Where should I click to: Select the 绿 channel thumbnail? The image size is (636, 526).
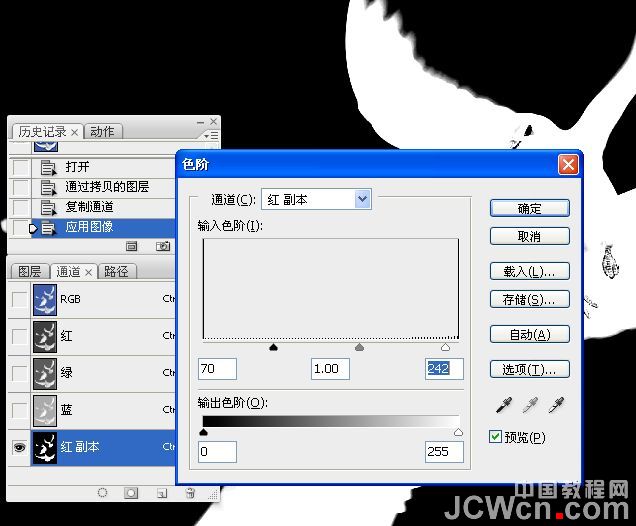pyautogui.click(x=45, y=373)
